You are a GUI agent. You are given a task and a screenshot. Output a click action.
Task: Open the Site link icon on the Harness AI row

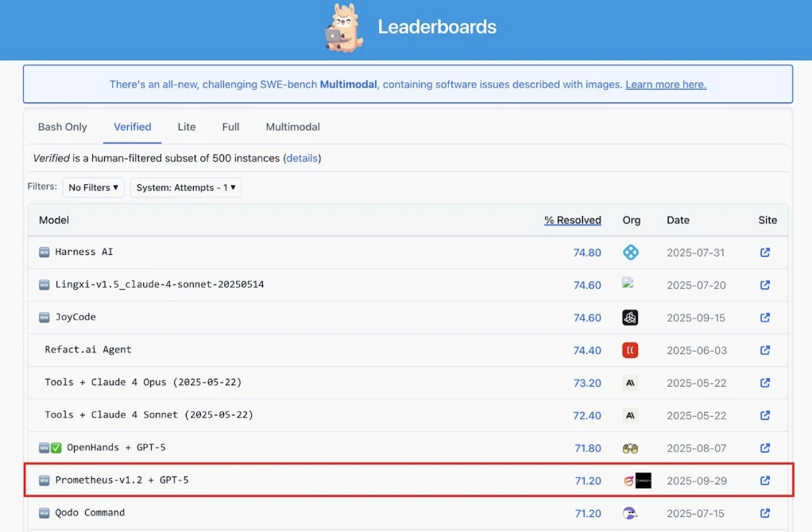pyautogui.click(x=764, y=253)
